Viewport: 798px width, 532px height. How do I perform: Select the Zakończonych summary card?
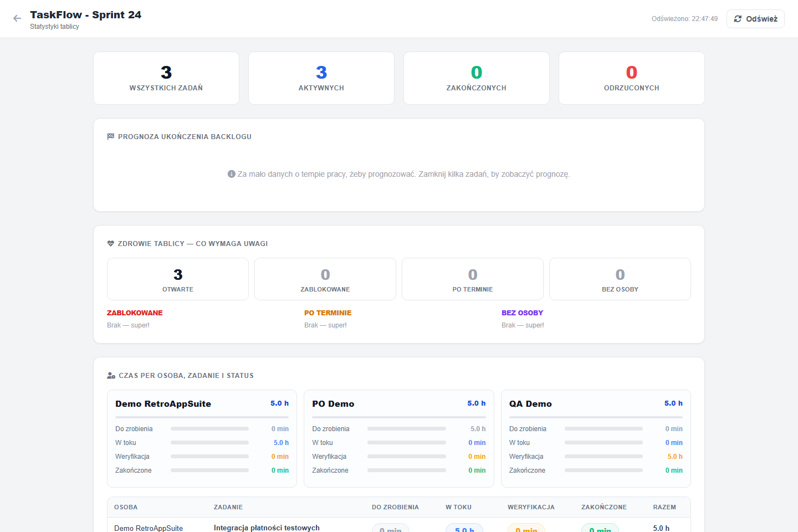tap(477, 78)
